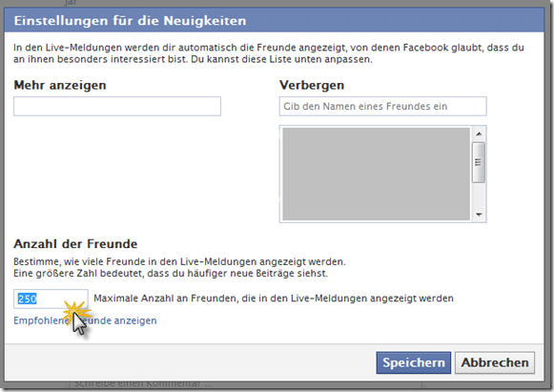
Task: Click the friend count field showing 250
Action: (51, 299)
